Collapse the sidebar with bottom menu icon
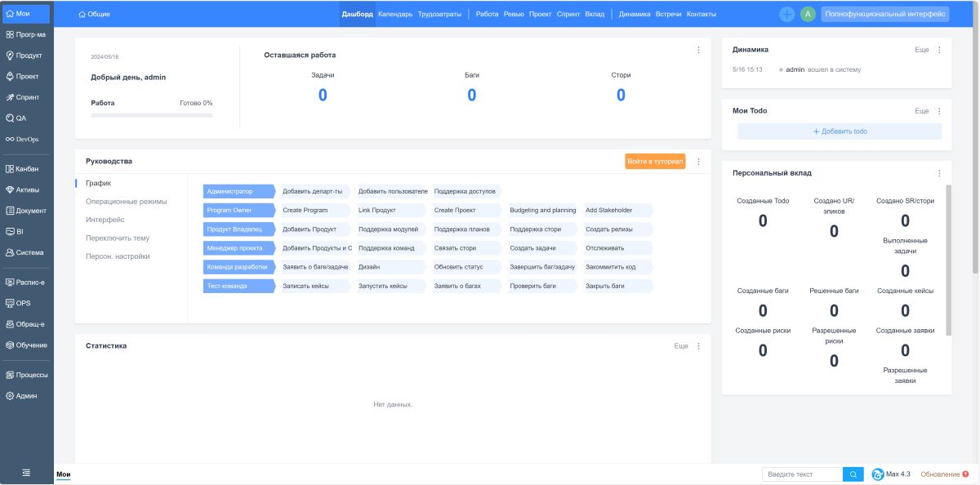 pos(26,473)
